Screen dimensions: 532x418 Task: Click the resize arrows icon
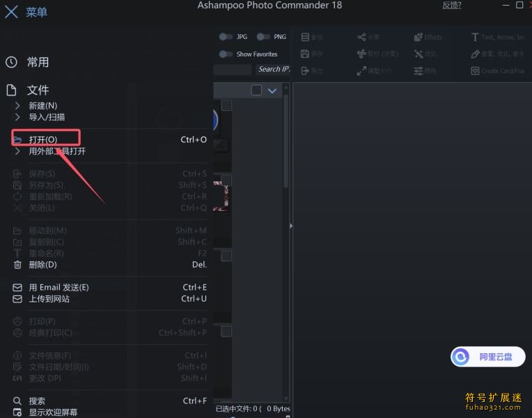click(361, 70)
